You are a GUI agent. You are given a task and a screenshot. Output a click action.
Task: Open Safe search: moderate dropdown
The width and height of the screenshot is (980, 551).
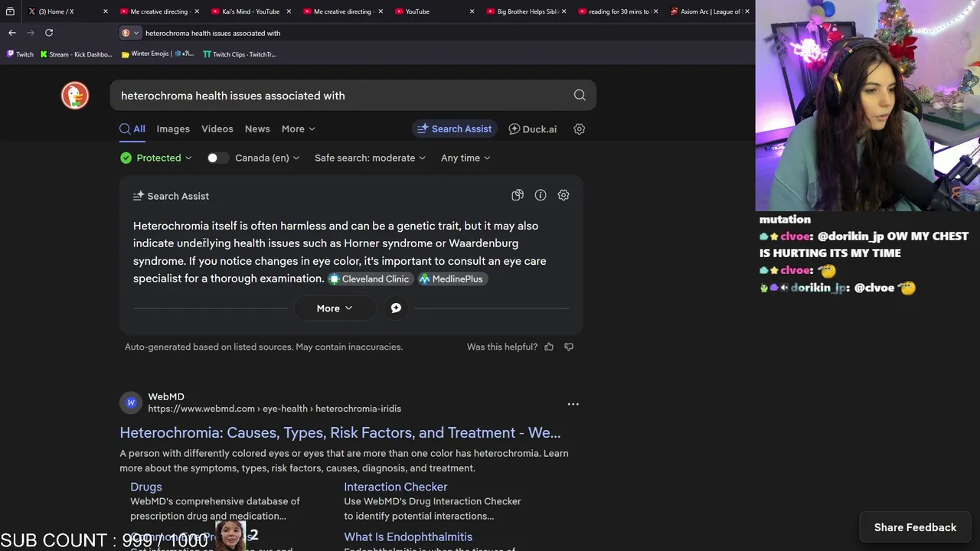(x=370, y=158)
